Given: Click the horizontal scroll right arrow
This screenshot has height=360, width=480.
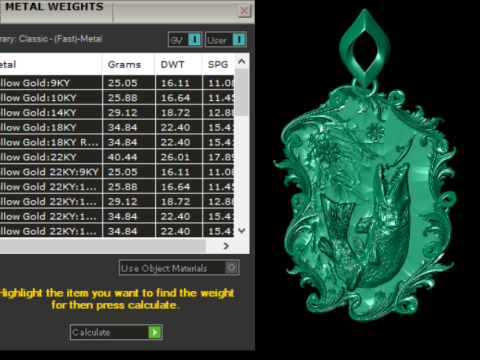Looking at the screenshot, I should [226, 246].
